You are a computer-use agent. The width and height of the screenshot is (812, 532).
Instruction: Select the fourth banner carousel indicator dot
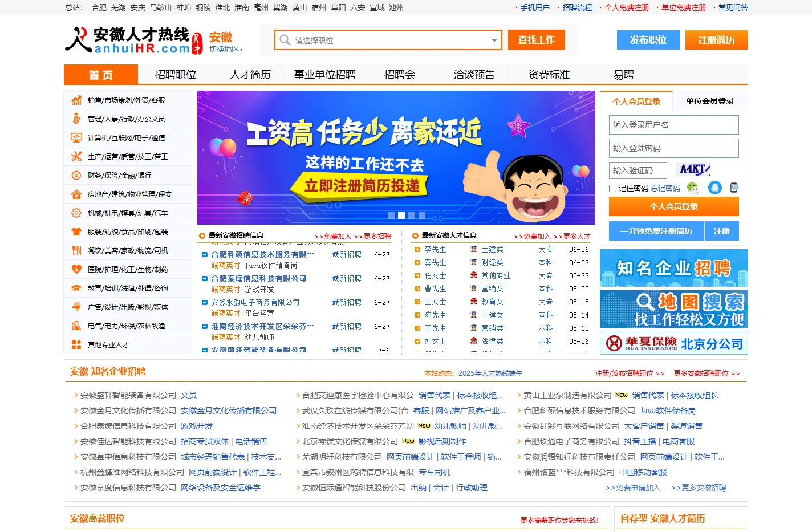pyautogui.click(x=422, y=216)
